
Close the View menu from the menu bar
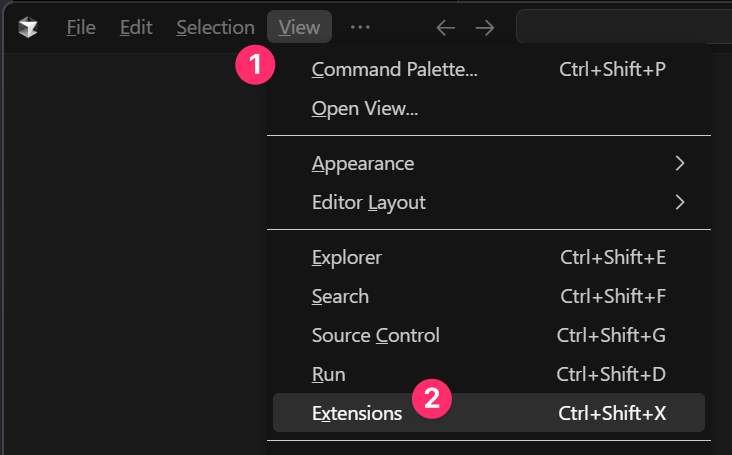click(299, 27)
